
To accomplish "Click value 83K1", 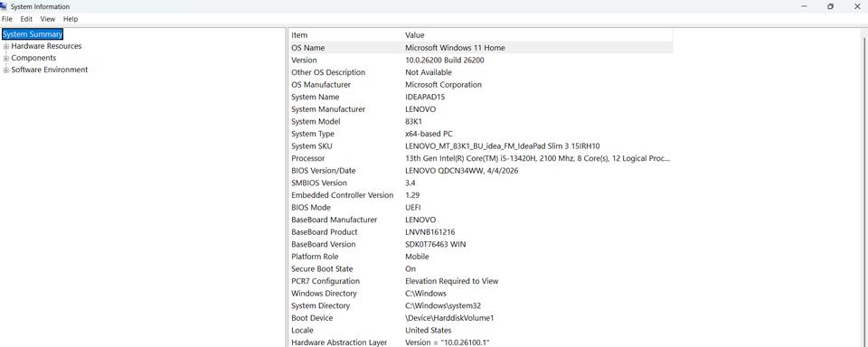I will click(414, 122).
